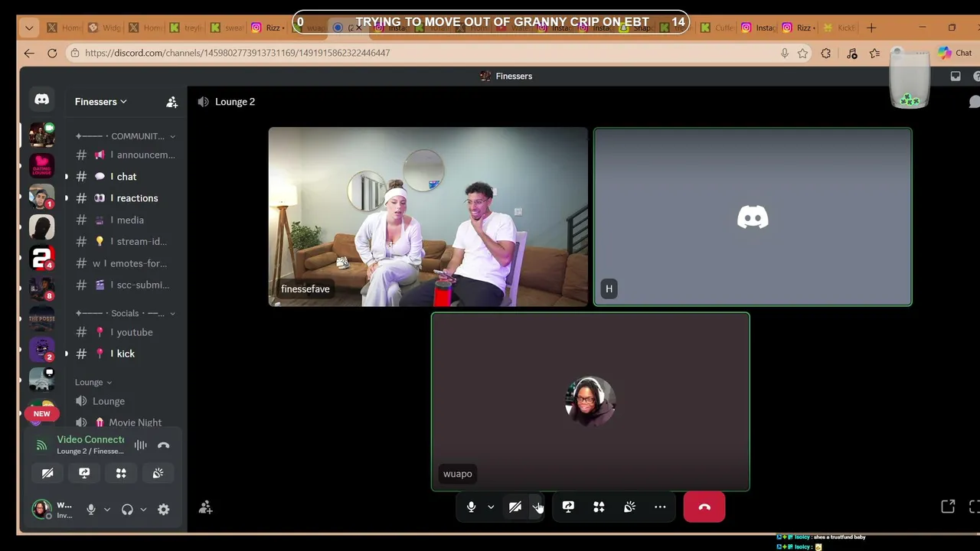Focus the finessefave video tile
Image resolution: width=980 pixels, height=551 pixels.
[428, 217]
